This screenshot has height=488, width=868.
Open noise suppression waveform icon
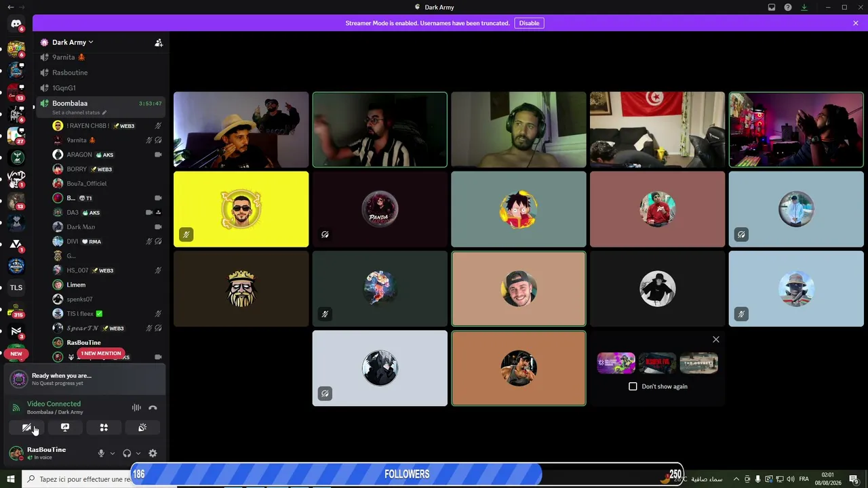click(136, 407)
